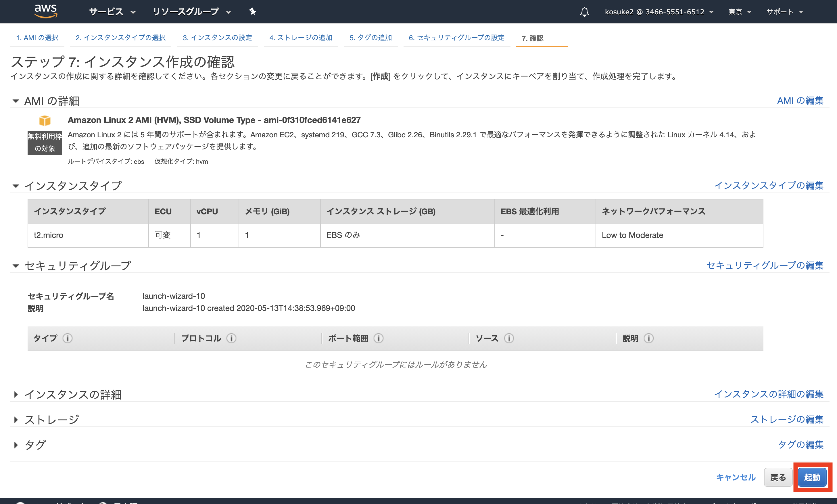Open the リソースグループ dropdown
This screenshot has height=504, width=837.
point(192,12)
